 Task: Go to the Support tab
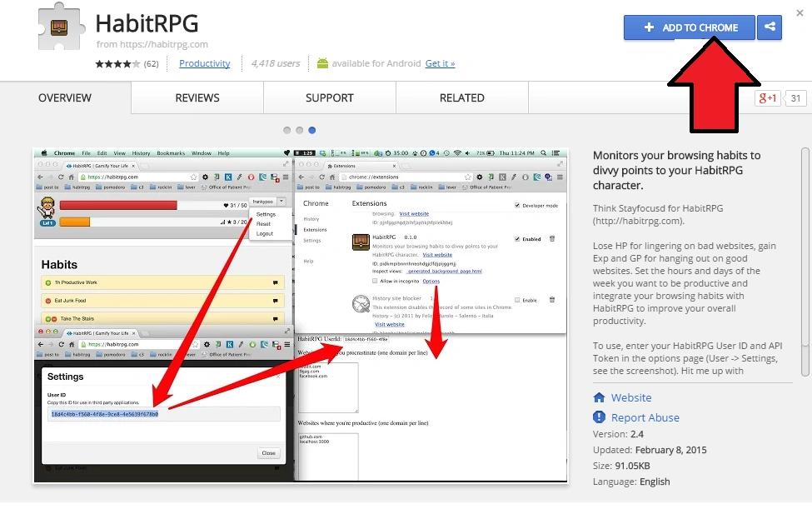point(330,98)
